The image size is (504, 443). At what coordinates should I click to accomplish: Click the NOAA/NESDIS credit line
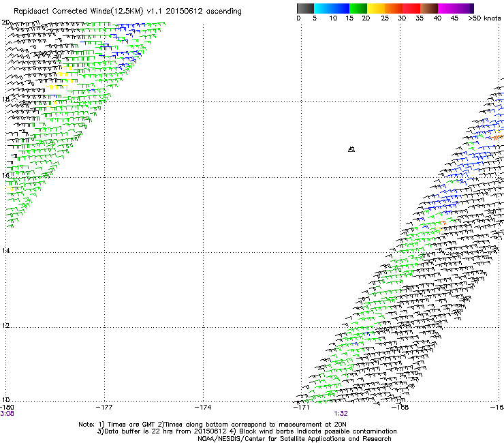pyautogui.click(x=294, y=439)
